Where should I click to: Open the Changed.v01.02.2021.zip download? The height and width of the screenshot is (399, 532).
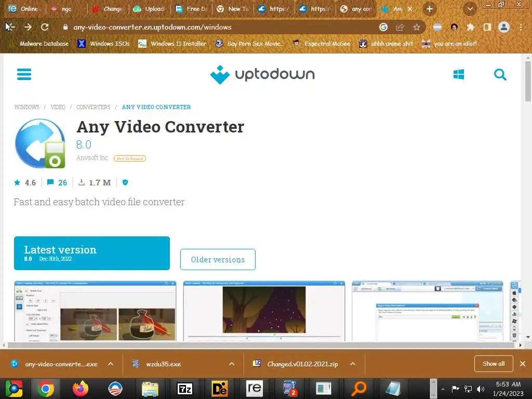295,364
